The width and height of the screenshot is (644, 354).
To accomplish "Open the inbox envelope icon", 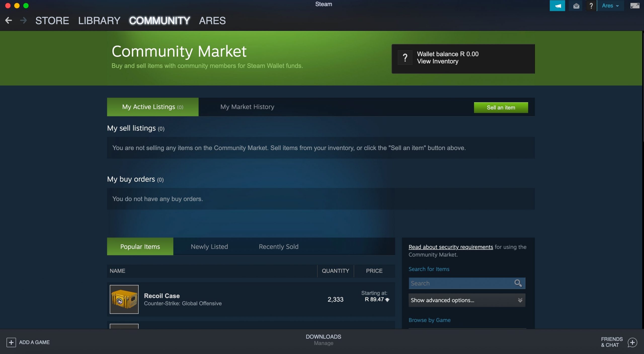I will (x=576, y=6).
